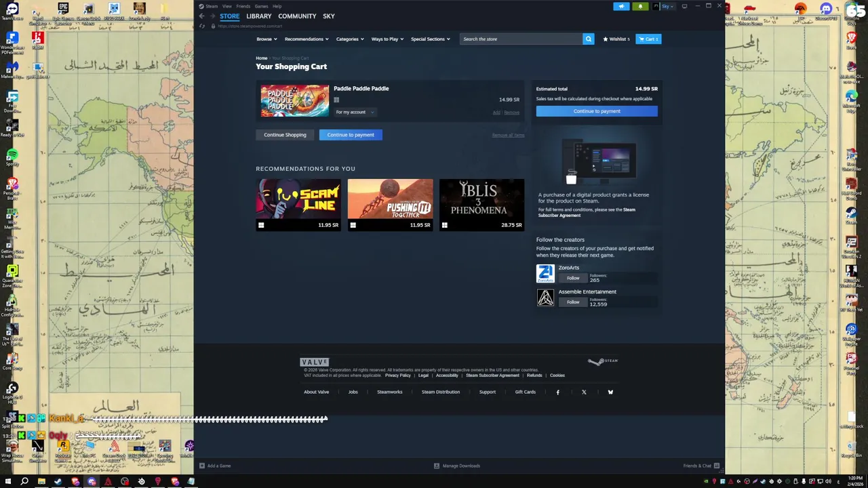Screen dimensions: 868x488
Task: Open the Recycle Bin desktop icon
Action: (851, 449)
